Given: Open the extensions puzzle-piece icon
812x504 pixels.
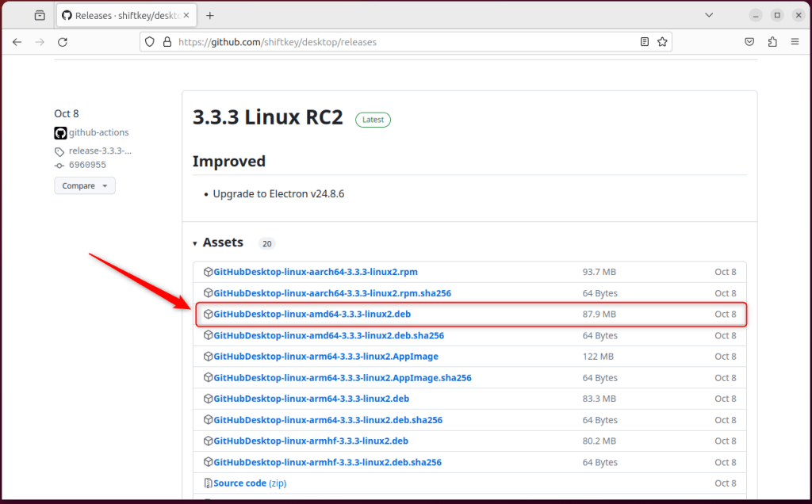Looking at the screenshot, I should click(772, 41).
